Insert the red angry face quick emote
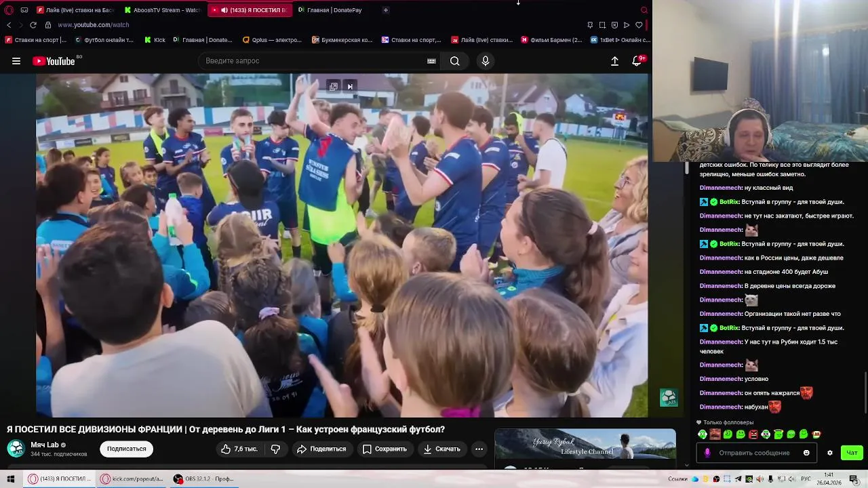868x488 pixels. pyautogui.click(x=753, y=434)
